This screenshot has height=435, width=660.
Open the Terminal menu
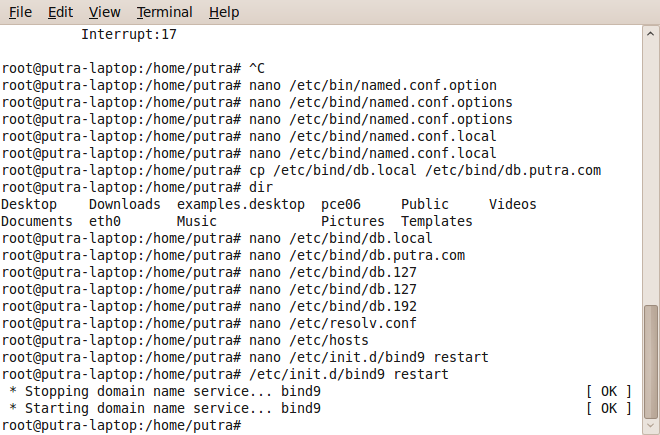tap(165, 12)
